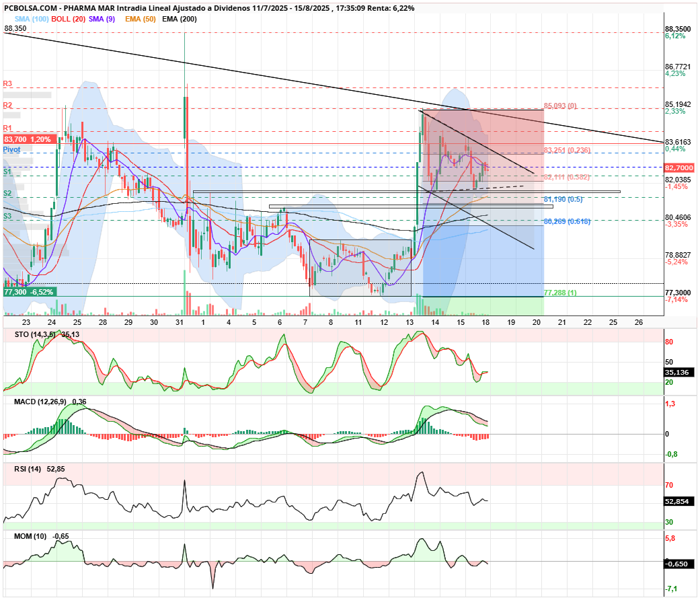Click the 6,12% axis percentage
700x600 pixels.
coord(675,36)
